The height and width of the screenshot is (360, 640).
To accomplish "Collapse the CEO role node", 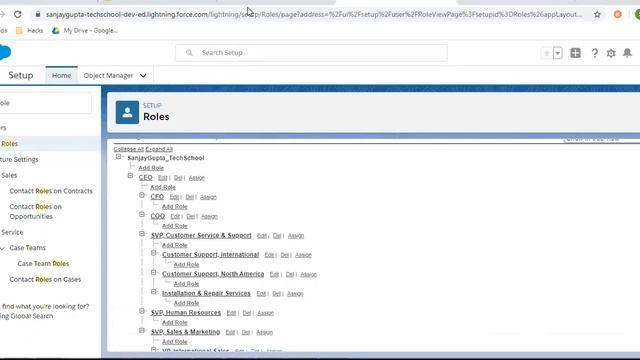I will click(x=130, y=176).
